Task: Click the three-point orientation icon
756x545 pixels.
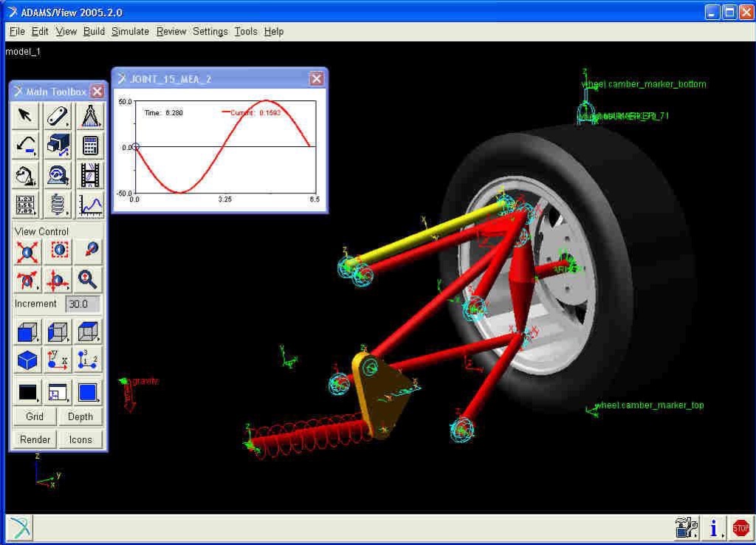Action: pyautogui.click(x=89, y=360)
